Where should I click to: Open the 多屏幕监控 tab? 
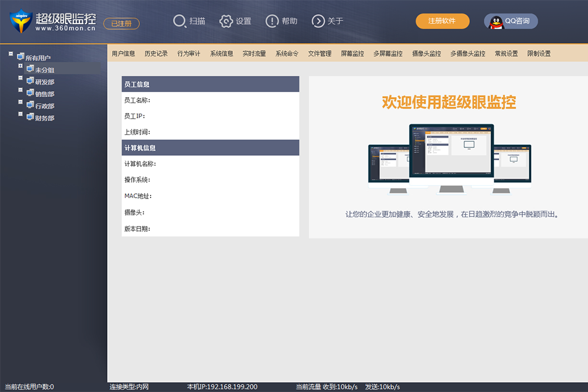pyautogui.click(x=387, y=54)
